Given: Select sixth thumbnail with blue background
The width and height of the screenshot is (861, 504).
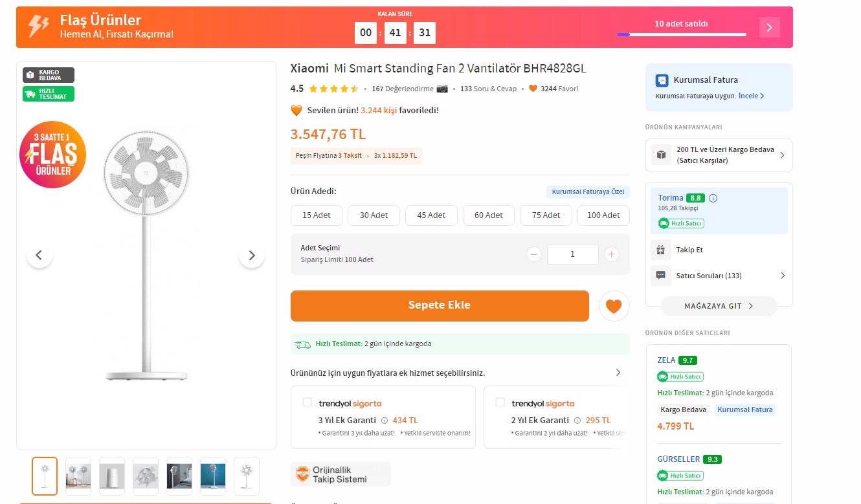Looking at the screenshot, I should (213, 476).
